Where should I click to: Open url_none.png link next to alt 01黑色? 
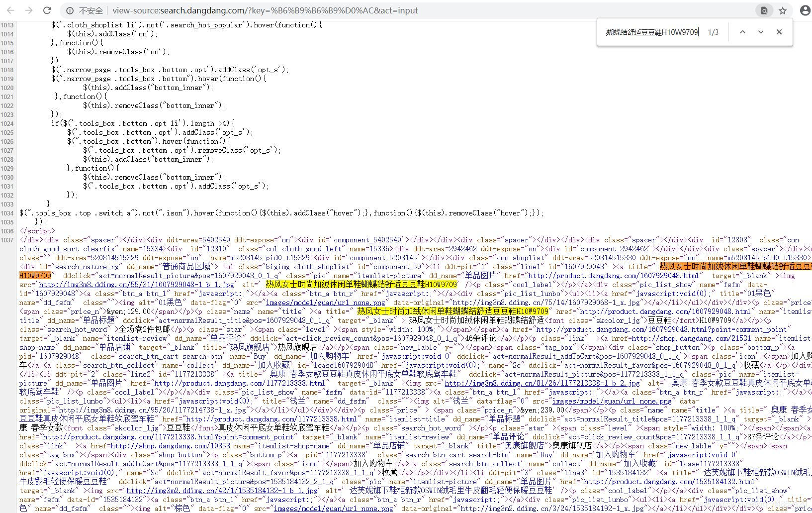[325, 303]
